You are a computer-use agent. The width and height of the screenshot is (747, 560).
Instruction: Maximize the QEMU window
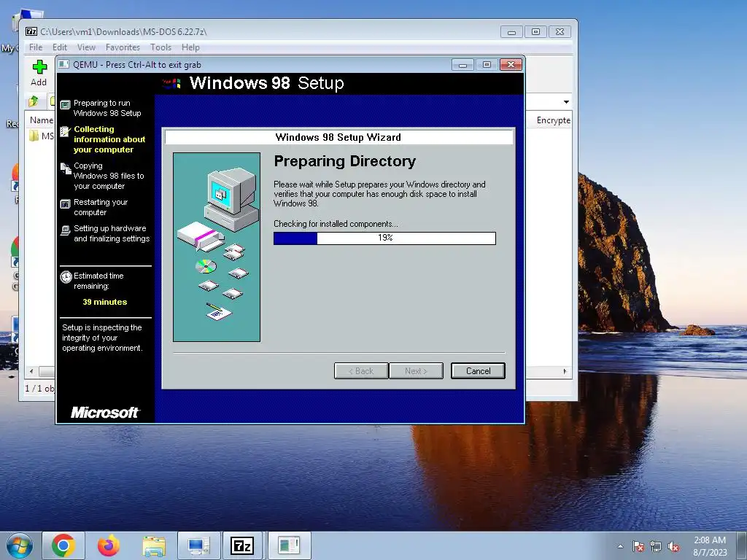[487, 64]
